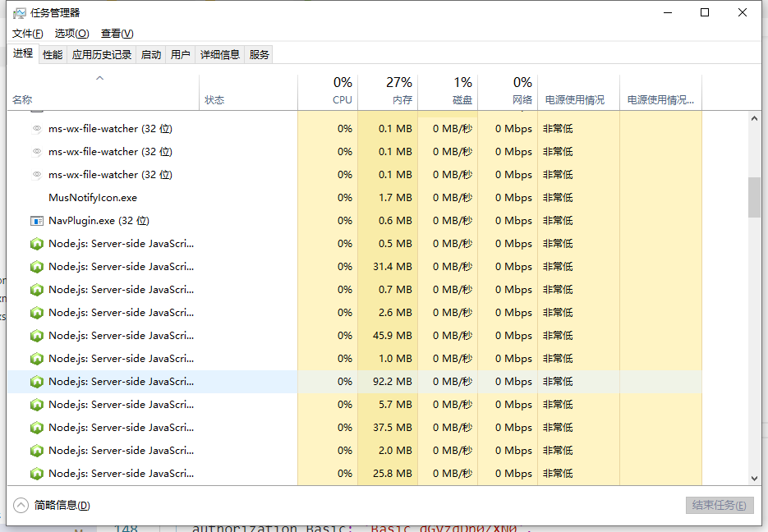
Task: Click the 45.9 MB memory value
Action: (393, 336)
